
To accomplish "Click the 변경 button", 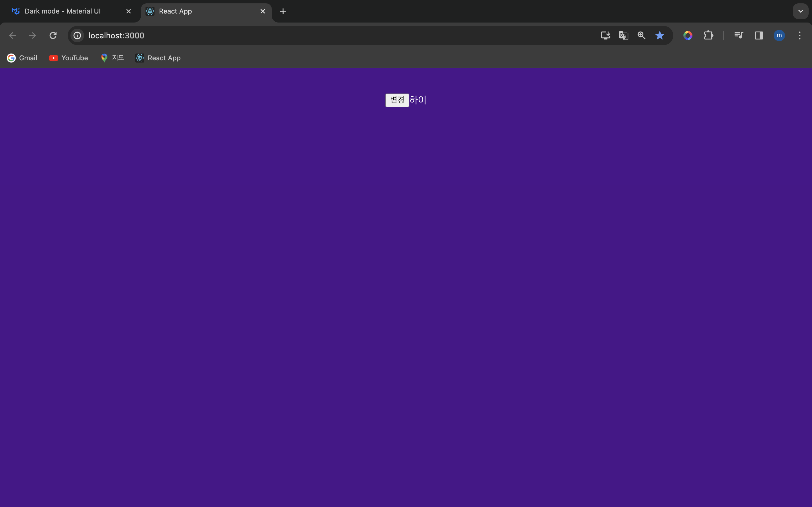I will point(397,100).
